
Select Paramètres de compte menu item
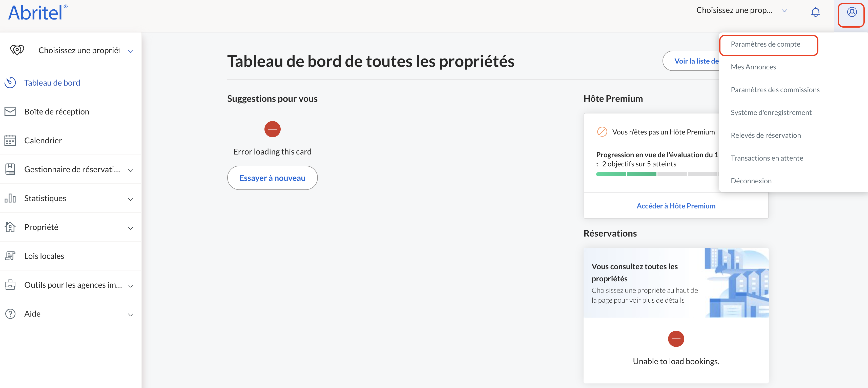coord(765,44)
